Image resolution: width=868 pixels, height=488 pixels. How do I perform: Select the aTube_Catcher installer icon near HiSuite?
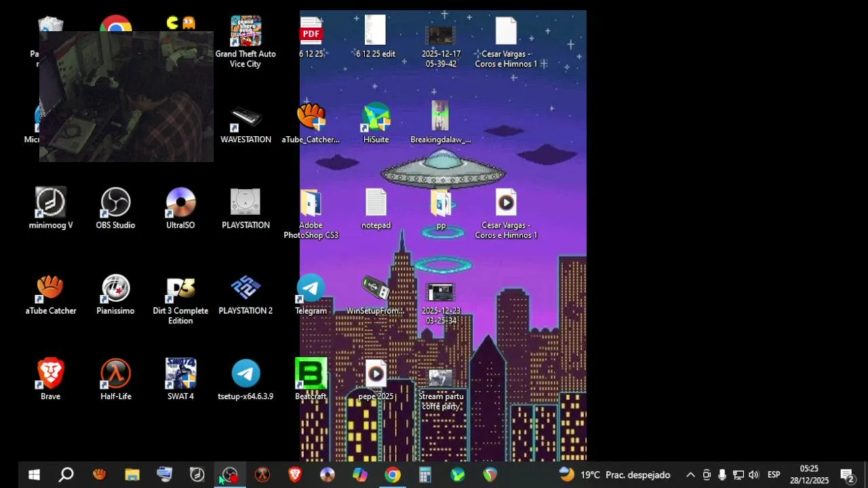click(x=311, y=123)
